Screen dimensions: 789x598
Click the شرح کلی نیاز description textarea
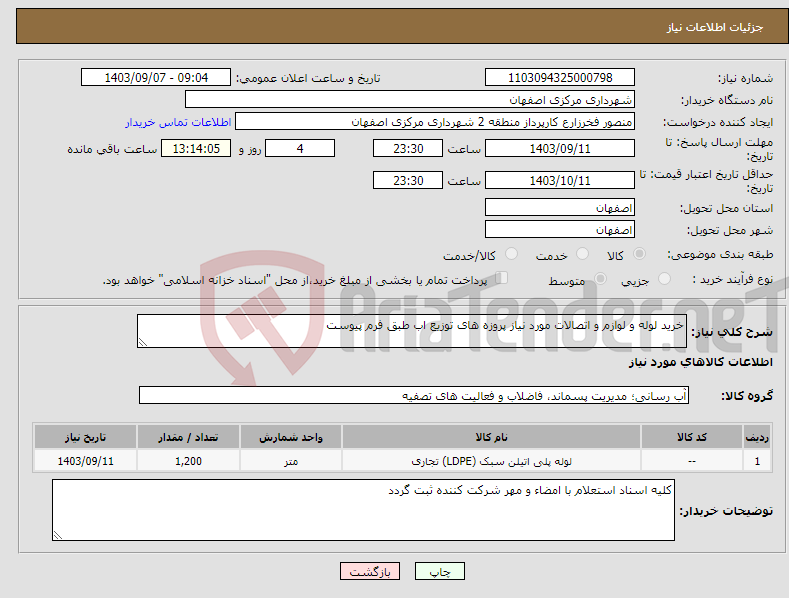click(412, 331)
